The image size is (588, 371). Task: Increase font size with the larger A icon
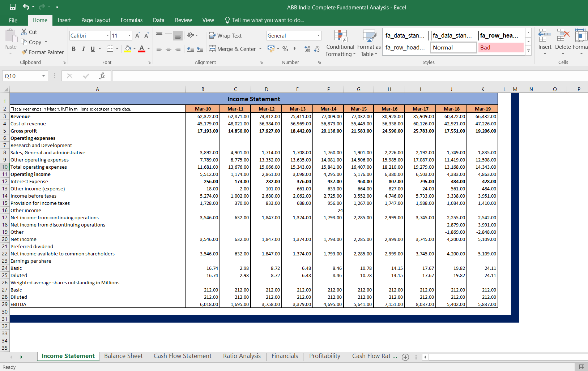click(137, 35)
